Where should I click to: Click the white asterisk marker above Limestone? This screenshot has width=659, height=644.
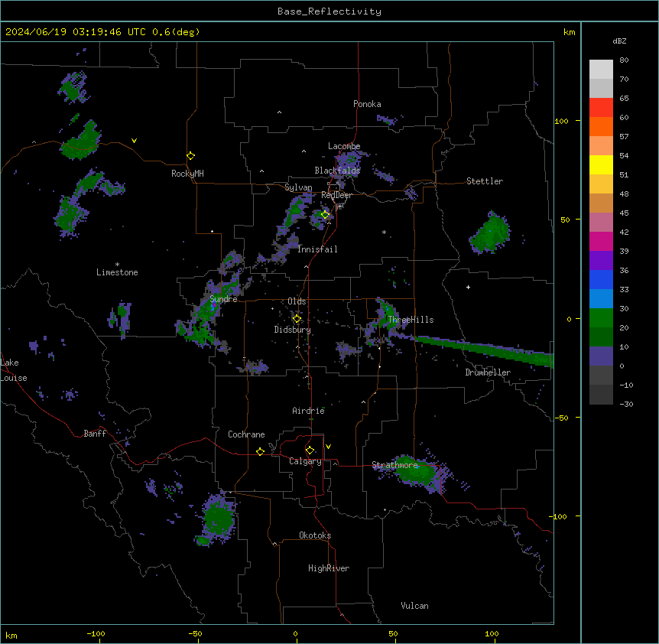[117, 265]
